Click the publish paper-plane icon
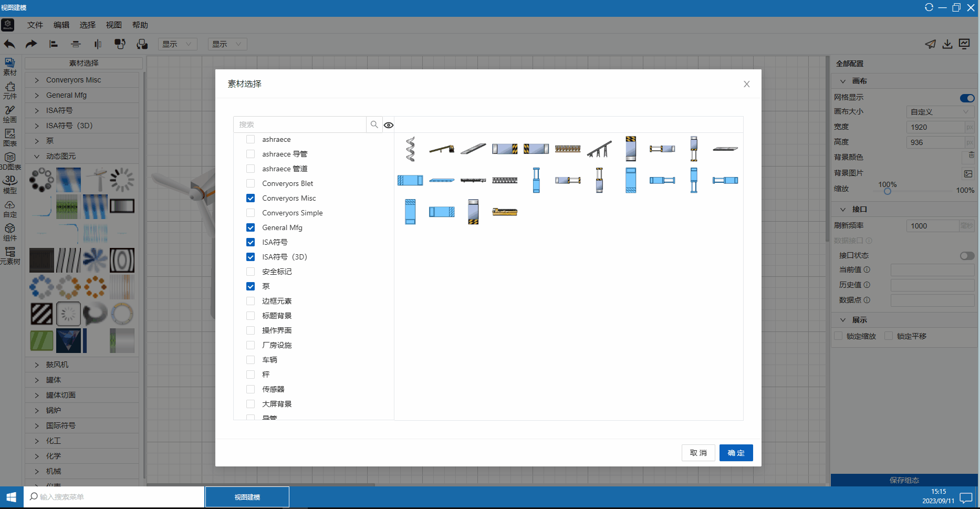The height and width of the screenshot is (509, 980). tap(930, 44)
